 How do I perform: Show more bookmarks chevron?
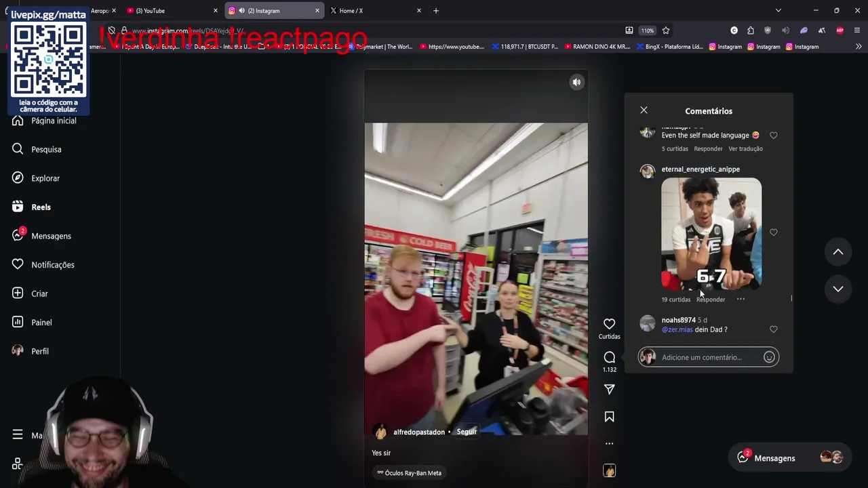pyautogui.click(x=859, y=47)
